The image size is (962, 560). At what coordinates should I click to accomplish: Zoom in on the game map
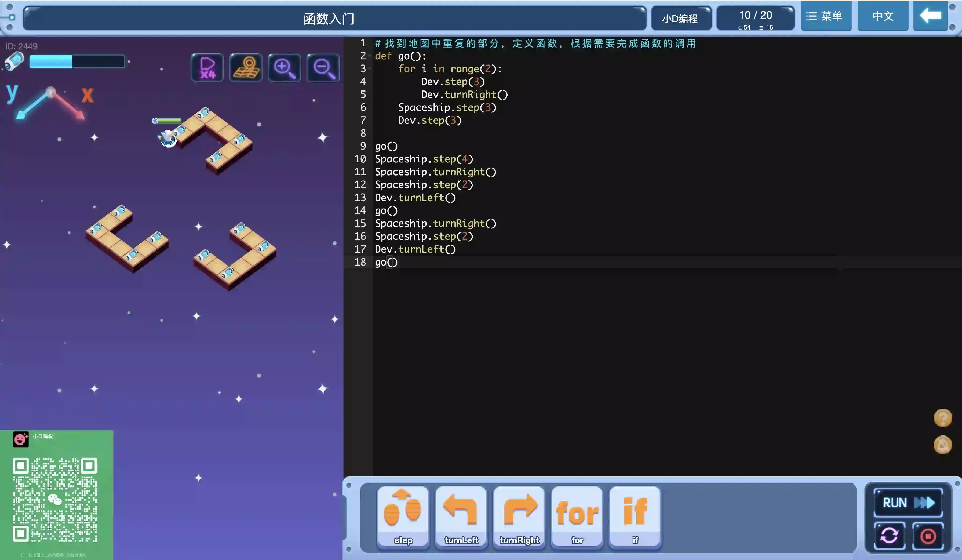pos(285,68)
